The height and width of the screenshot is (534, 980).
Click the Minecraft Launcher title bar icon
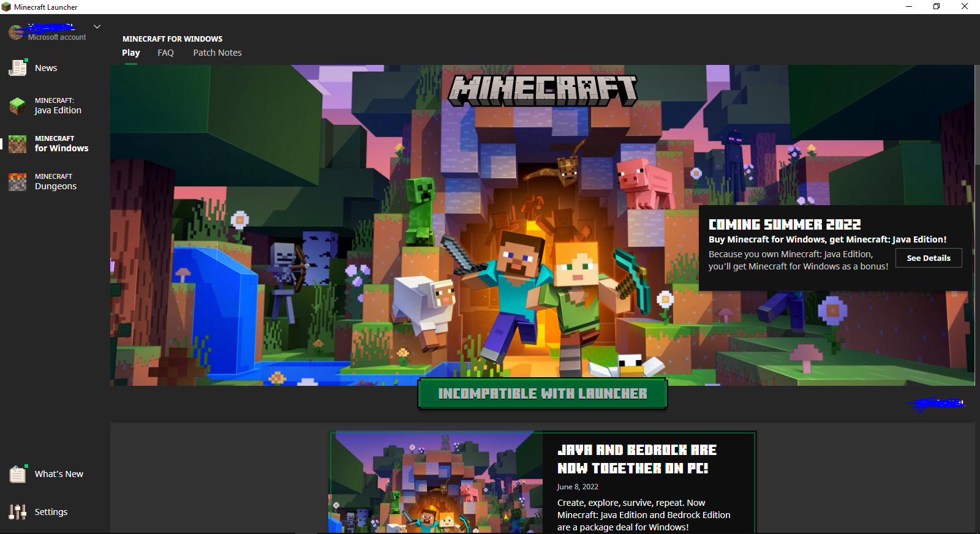tap(6, 7)
